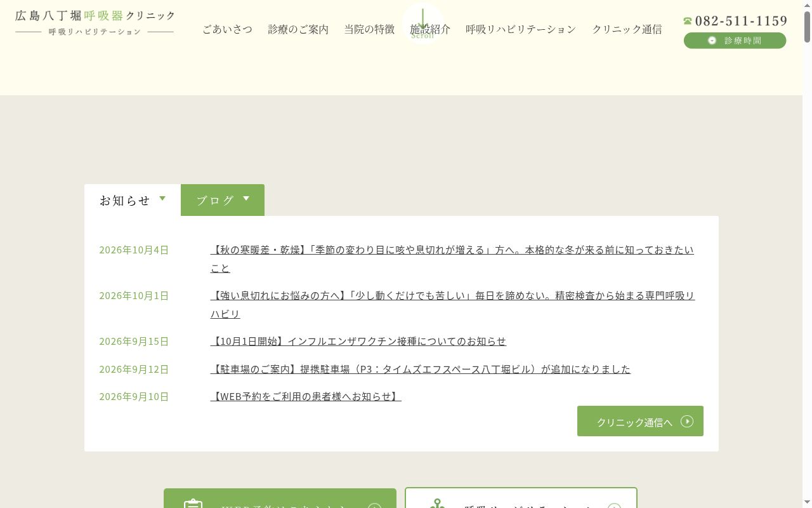812x508 pixels.
Task: Click the circled arrow icon in クリニック通信へ
Action: (687, 421)
